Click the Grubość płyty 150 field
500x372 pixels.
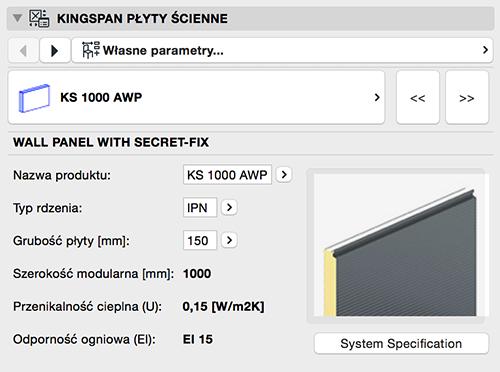(200, 240)
